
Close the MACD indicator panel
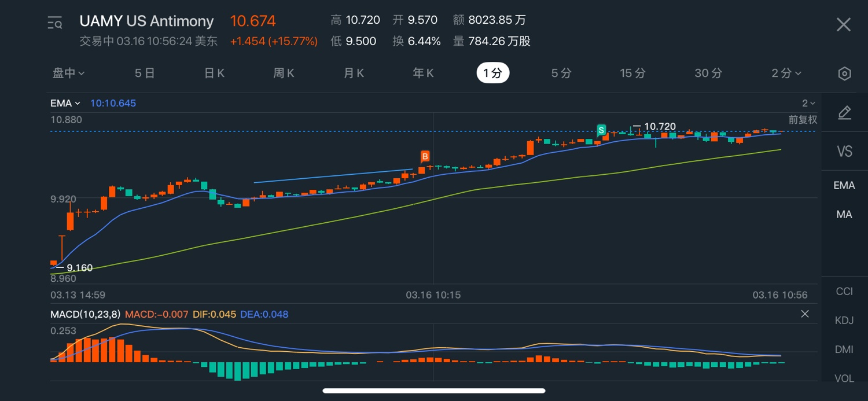pyautogui.click(x=804, y=314)
